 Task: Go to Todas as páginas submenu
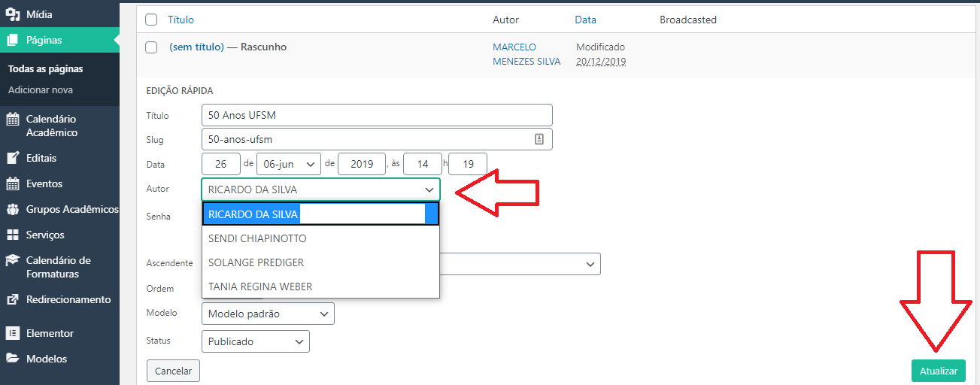pyautogui.click(x=45, y=68)
